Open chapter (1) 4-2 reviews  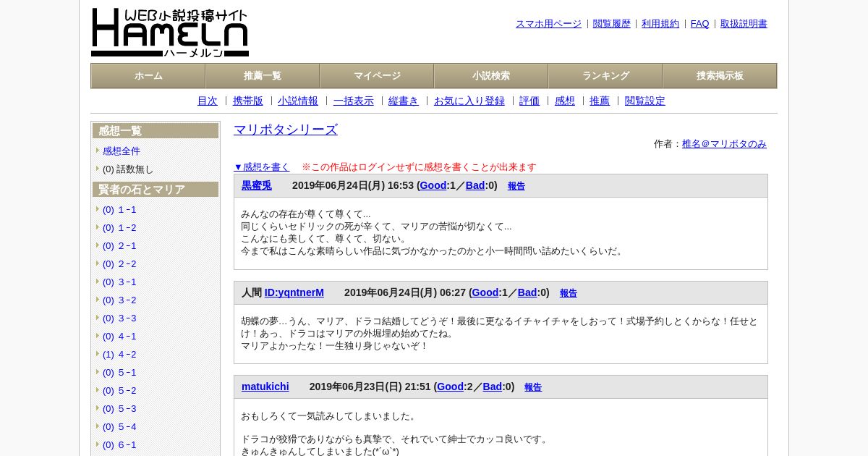[119, 355]
